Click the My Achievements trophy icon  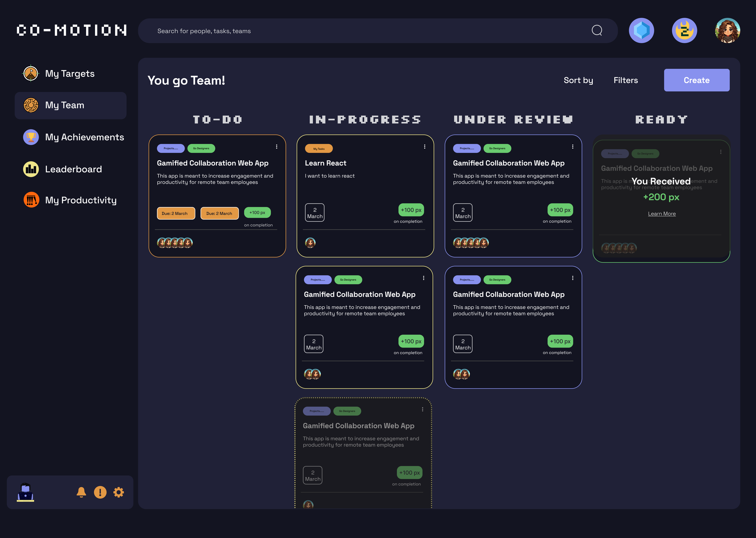30,137
